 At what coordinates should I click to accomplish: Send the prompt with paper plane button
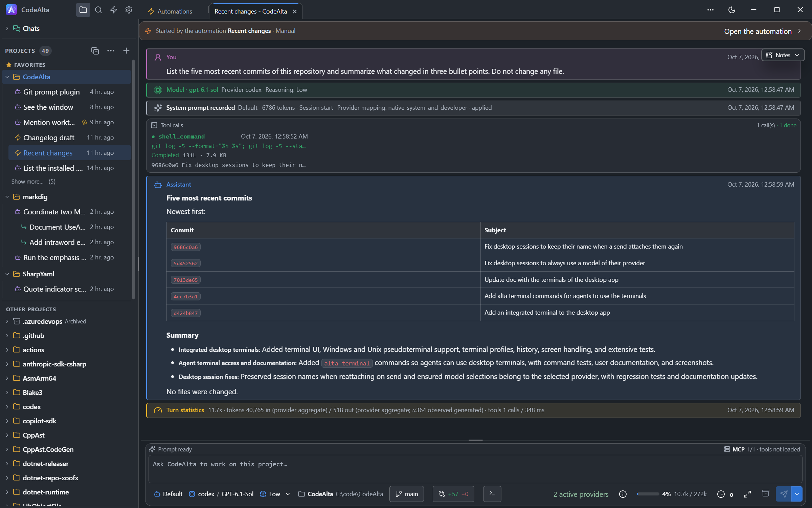coord(784,494)
